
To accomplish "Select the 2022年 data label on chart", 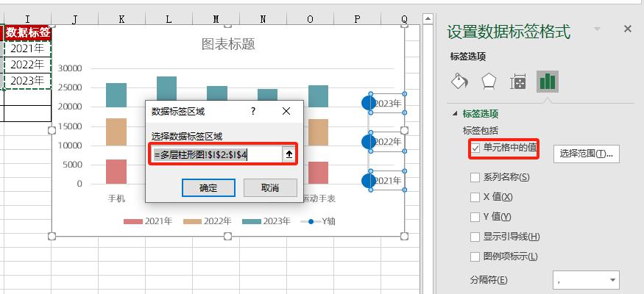I will pyautogui.click(x=387, y=142).
